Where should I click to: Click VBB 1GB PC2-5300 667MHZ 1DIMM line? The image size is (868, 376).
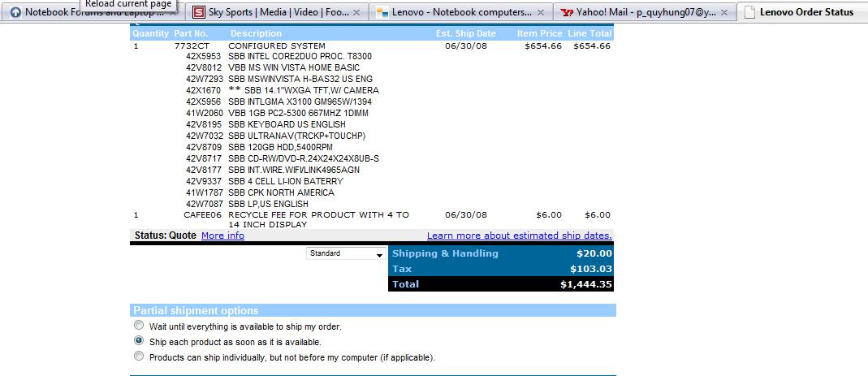298,113
